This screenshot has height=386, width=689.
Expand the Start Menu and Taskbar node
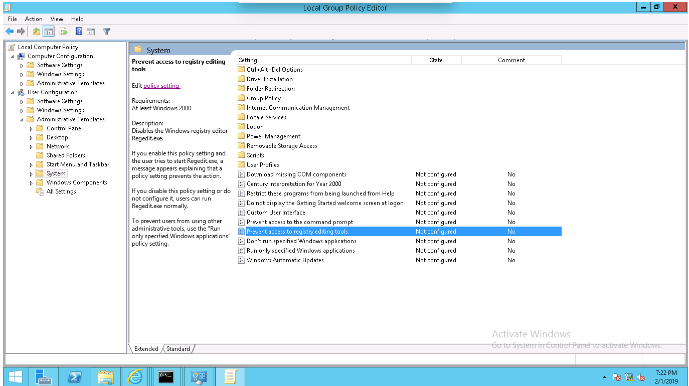click(x=31, y=164)
